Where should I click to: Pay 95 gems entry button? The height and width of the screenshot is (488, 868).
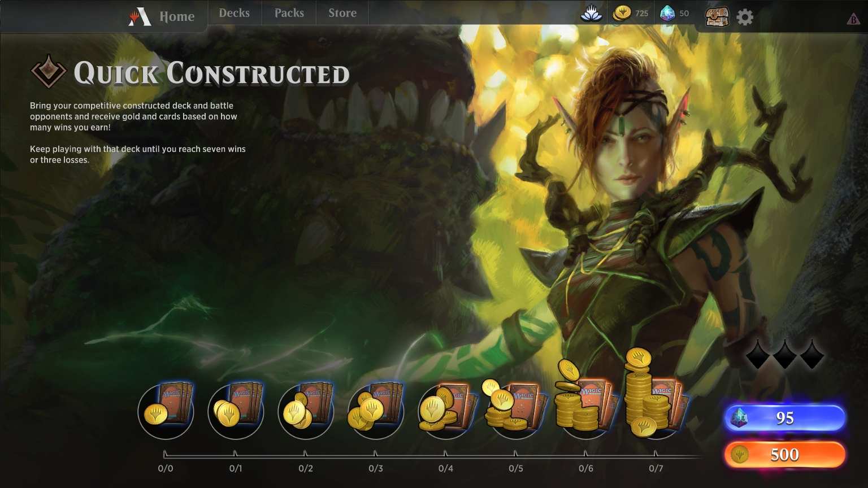coord(785,418)
